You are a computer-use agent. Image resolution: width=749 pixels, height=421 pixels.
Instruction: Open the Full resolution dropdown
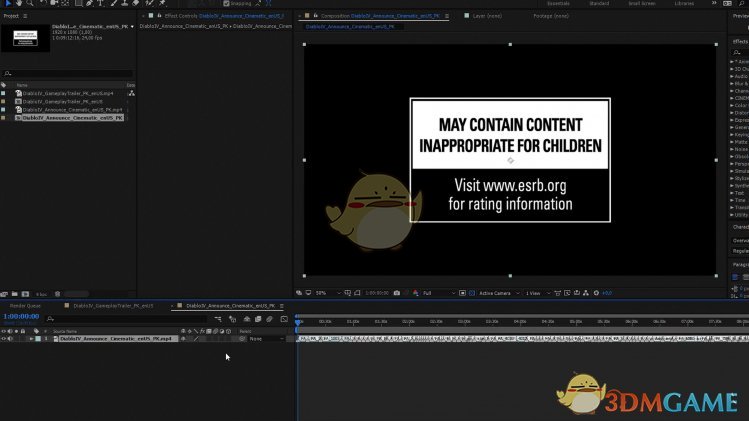(439, 293)
